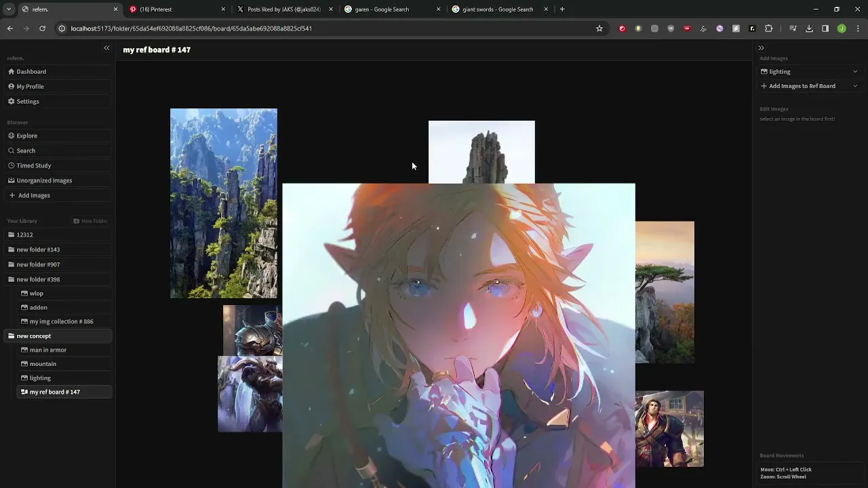This screenshot has height=488, width=868.
Task: Open the green J profile avatar
Action: (x=842, y=28)
